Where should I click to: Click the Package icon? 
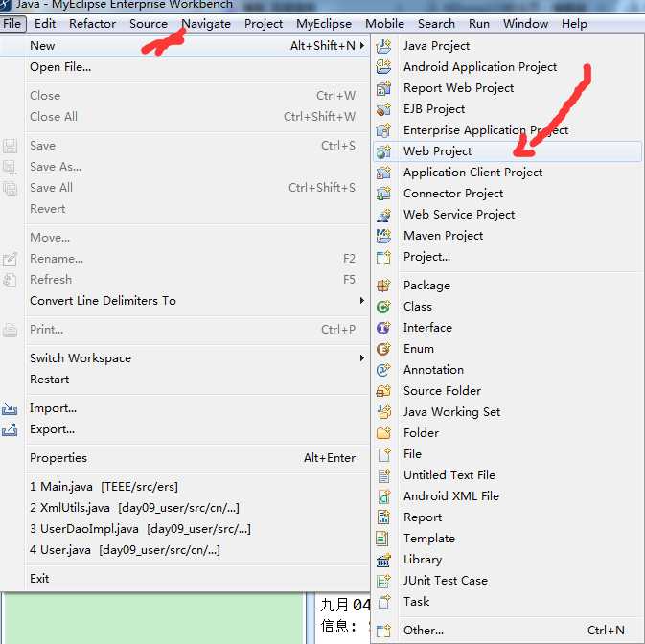[383, 286]
